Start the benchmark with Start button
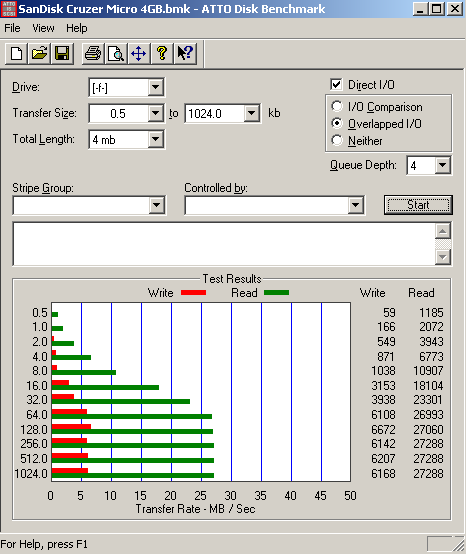 click(x=418, y=205)
